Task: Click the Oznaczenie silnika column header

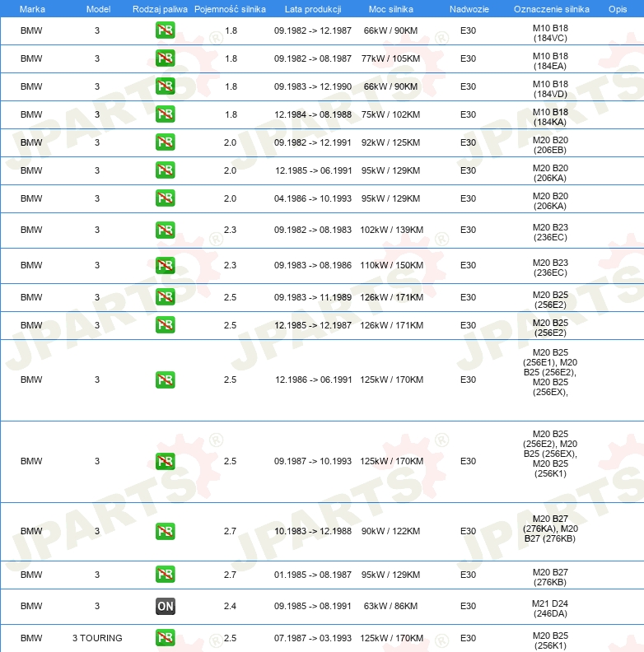Action: point(551,9)
